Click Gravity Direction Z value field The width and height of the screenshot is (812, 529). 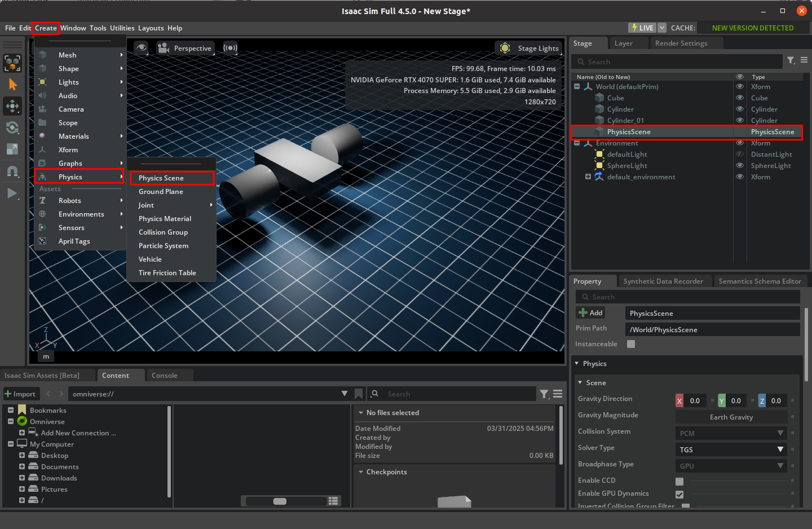[x=776, y=401]
